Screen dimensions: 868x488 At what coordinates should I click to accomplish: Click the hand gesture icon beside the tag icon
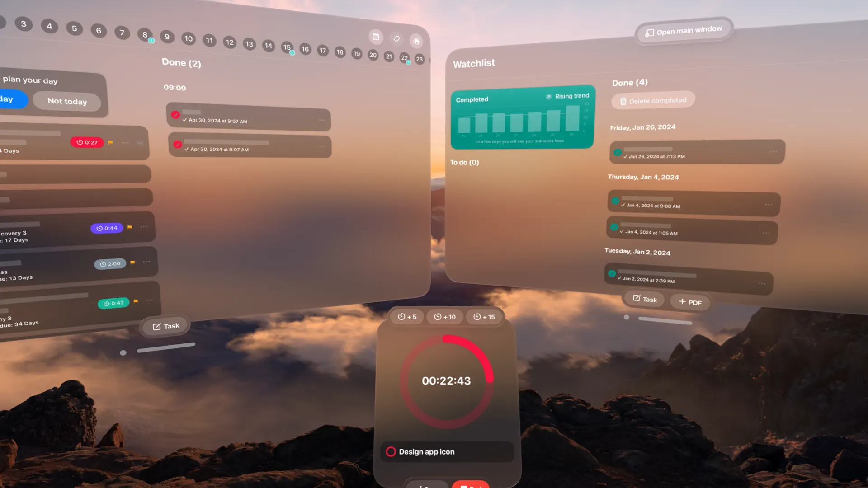pyautogui.click(x=416, y=41)
